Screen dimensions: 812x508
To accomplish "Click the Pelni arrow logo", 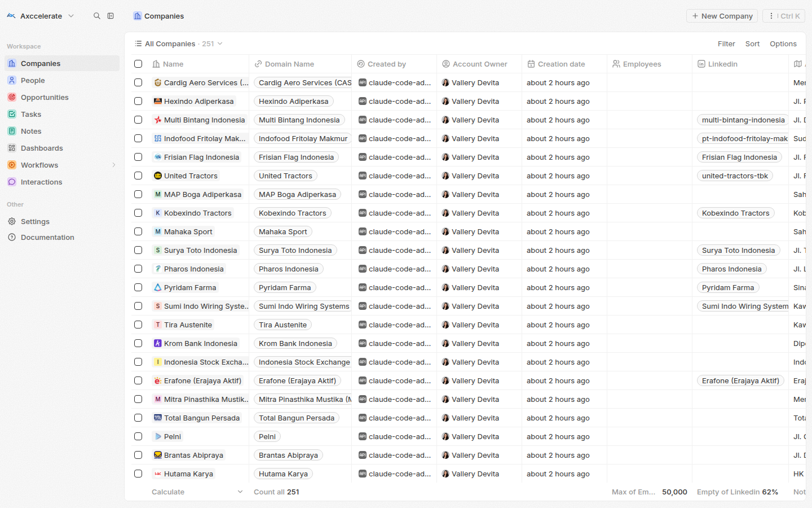I will coord(158,436).
